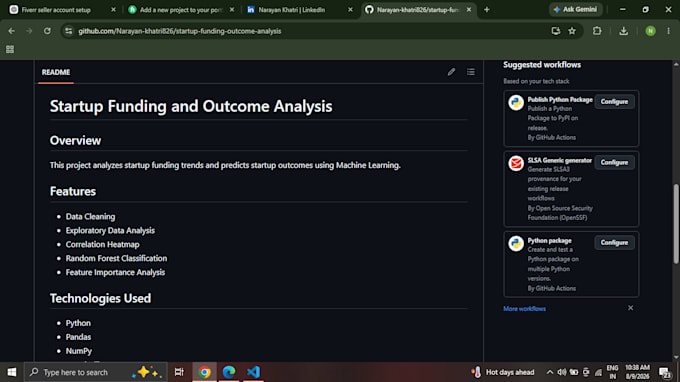
Task: Open site information icon in address bar
Action: click(x=69, y=31)
